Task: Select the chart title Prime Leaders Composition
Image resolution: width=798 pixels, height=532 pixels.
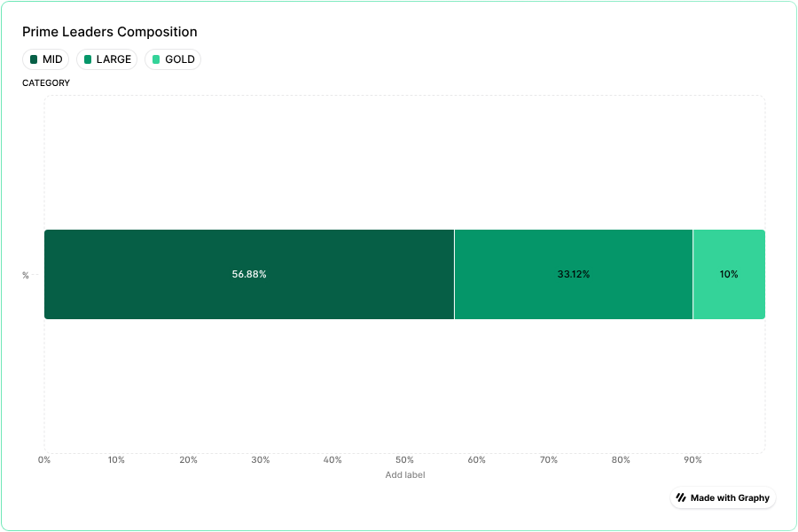Action: pyautogui.click(x=110, y=32)
